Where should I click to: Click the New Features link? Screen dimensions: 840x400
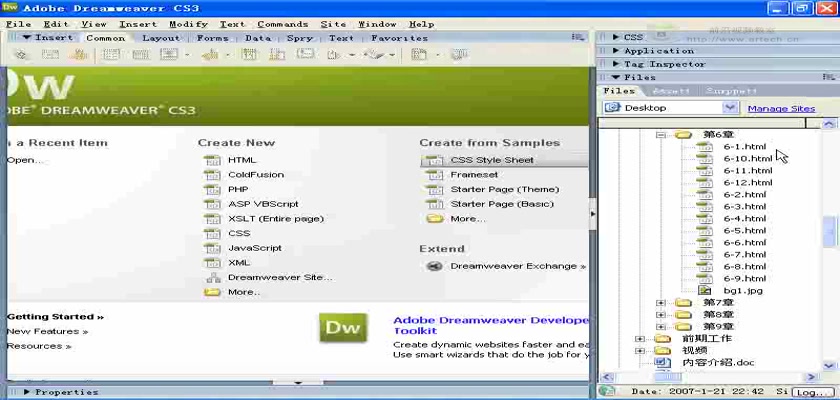(47, 331)
